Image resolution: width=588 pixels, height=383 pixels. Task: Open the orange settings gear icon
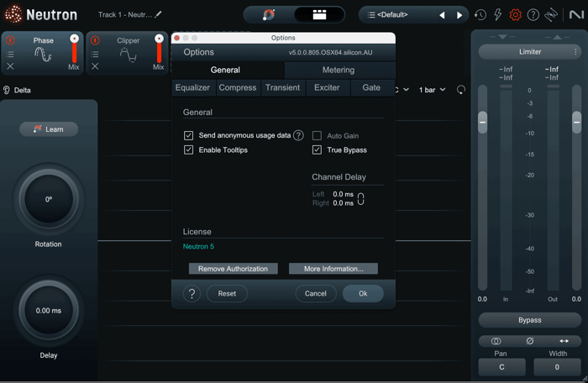(x=515, y=14)
